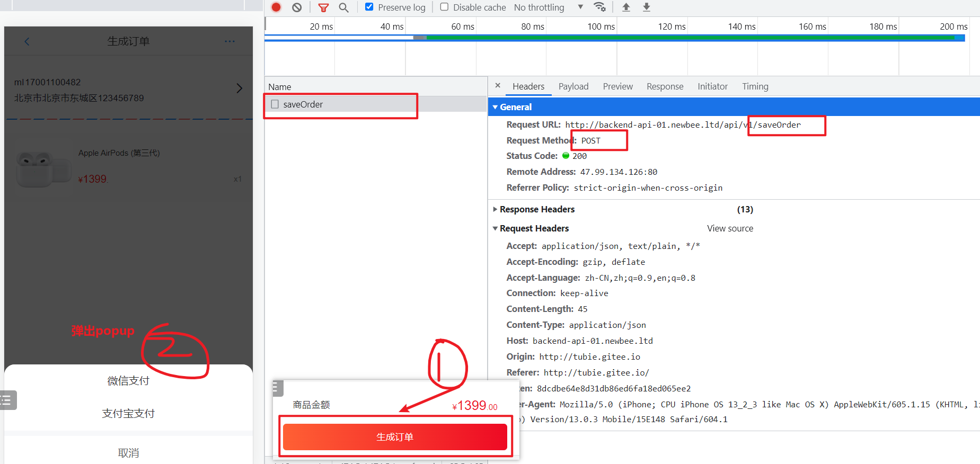Tap 取消 to cancel payment

128,453
